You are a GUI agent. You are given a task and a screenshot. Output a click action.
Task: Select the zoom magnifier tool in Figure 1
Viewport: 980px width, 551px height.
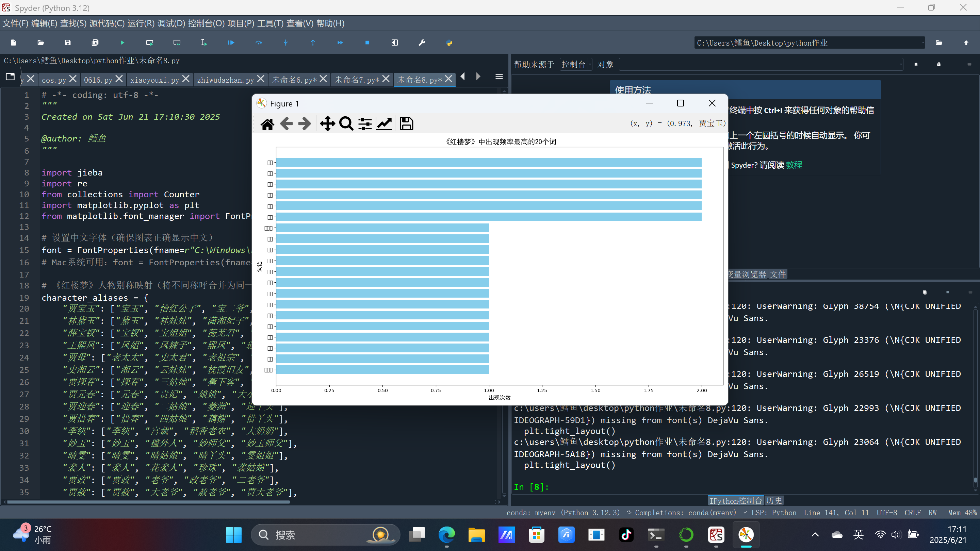tap(346, 123)
